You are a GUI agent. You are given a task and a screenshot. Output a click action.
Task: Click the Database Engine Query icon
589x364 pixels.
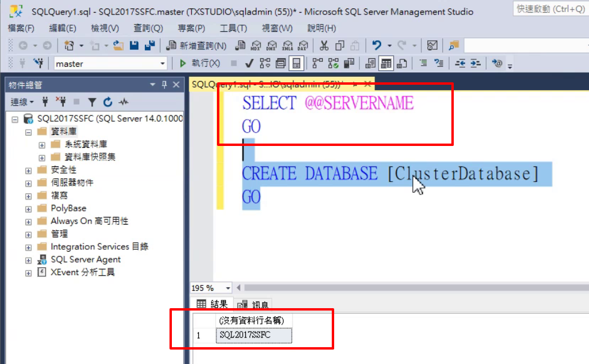tap(240, 46)
